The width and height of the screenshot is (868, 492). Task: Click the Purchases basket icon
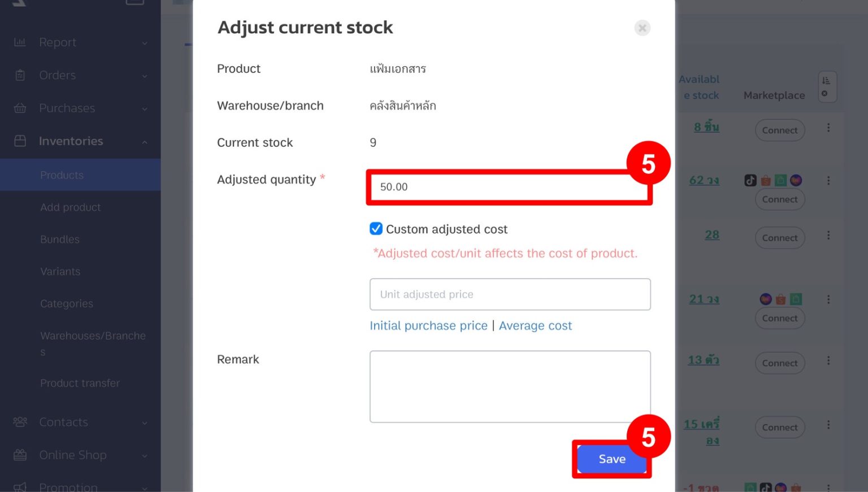[20, 108]
